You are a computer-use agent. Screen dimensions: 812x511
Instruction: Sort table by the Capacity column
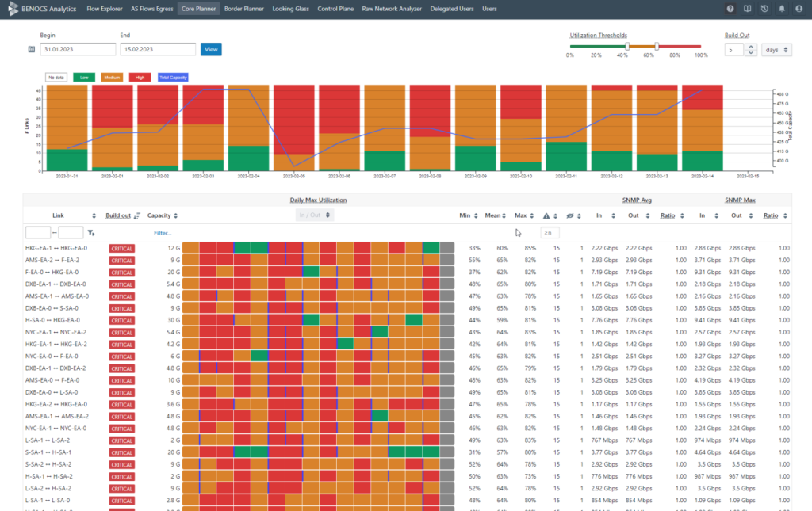162,215
